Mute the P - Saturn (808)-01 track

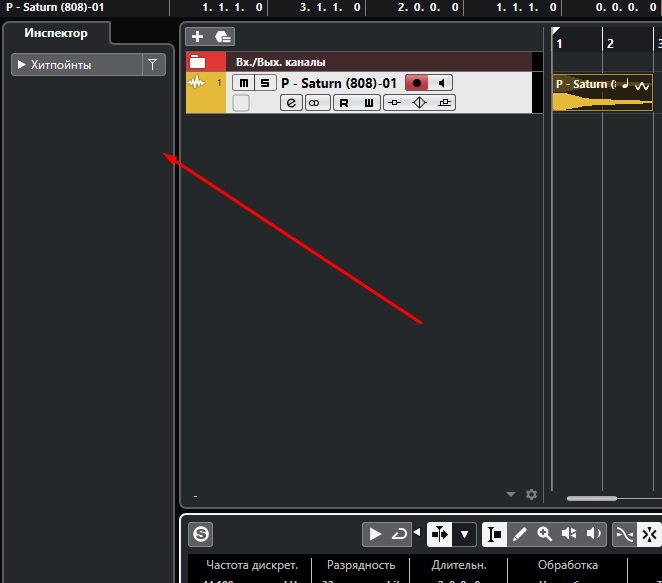(x=244, y=83)
